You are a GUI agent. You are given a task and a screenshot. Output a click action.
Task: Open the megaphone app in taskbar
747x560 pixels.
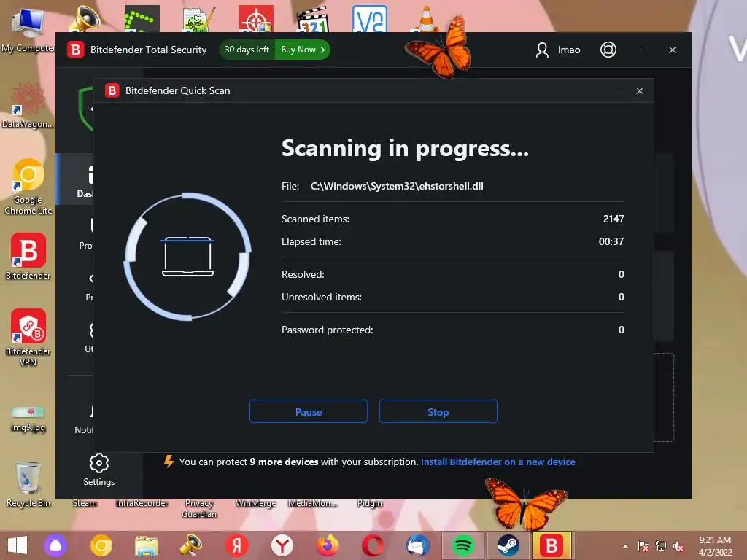191,545
